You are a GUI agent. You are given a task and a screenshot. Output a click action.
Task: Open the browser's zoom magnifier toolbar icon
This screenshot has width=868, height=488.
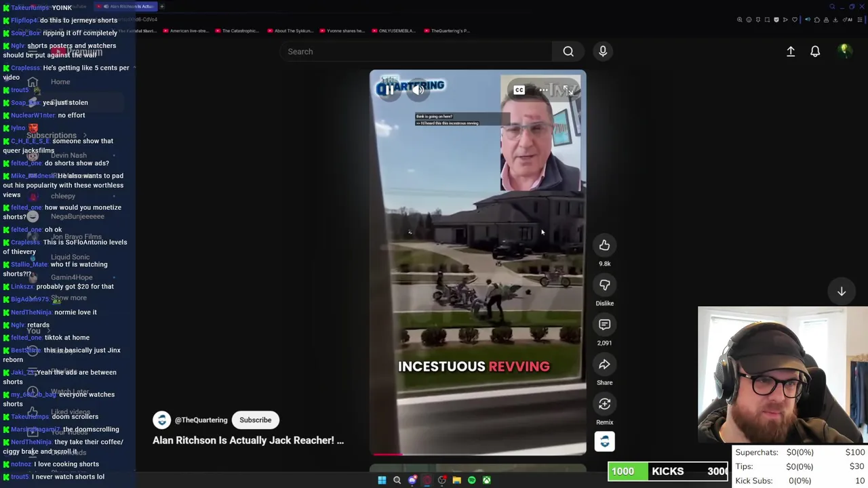[740, 20]
